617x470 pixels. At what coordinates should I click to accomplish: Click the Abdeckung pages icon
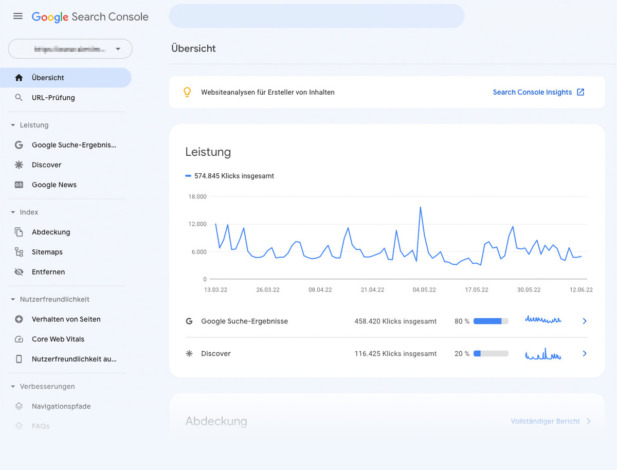pos(18,232)
